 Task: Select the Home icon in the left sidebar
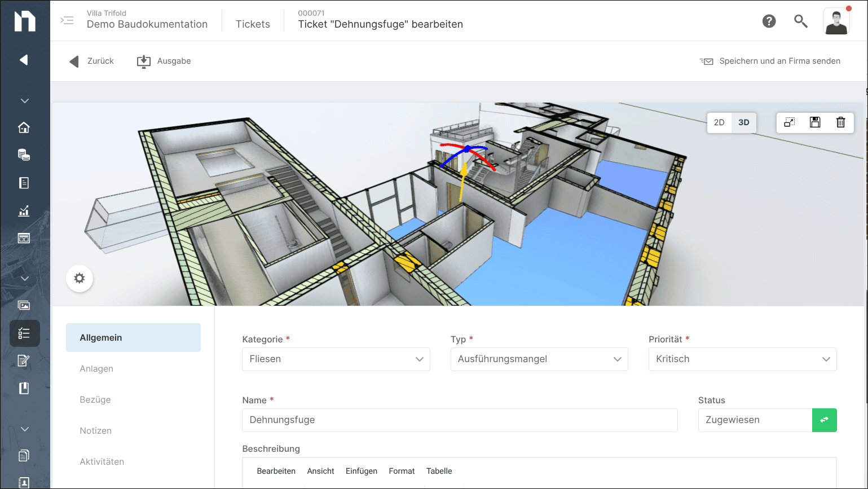click(24, 127)
